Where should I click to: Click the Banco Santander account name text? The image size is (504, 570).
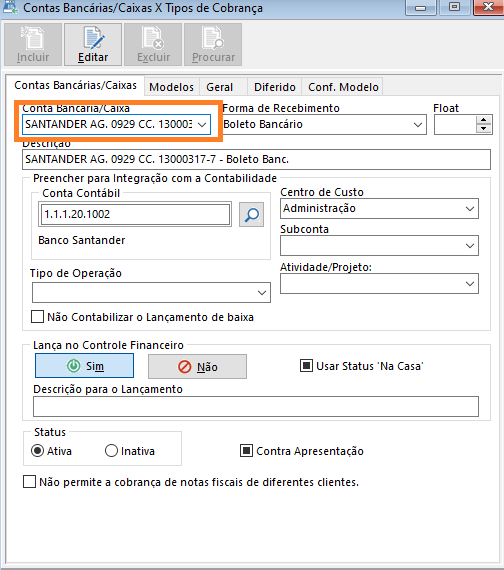[81, 240]
